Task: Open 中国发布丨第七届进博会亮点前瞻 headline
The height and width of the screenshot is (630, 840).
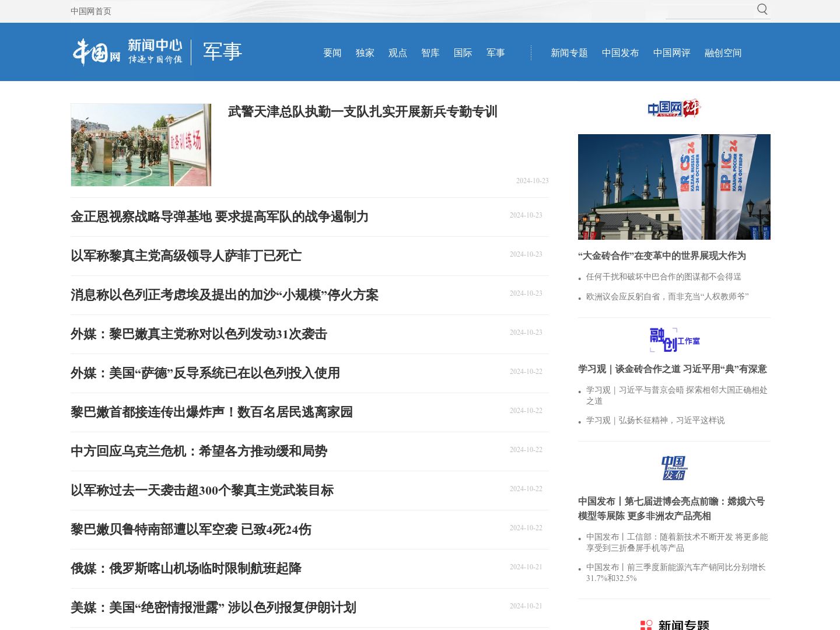Action: point(671,509)
